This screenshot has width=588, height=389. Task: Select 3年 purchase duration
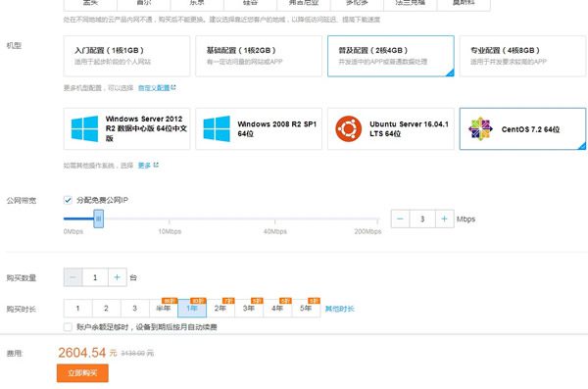click(x=249, y=309)
